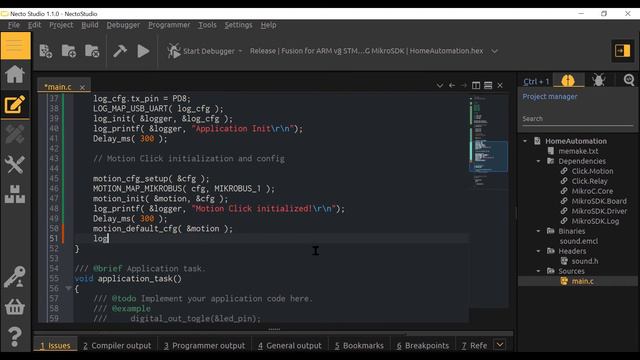
Task: Collapse the Sources folder
Action: [x=538, y=271]
